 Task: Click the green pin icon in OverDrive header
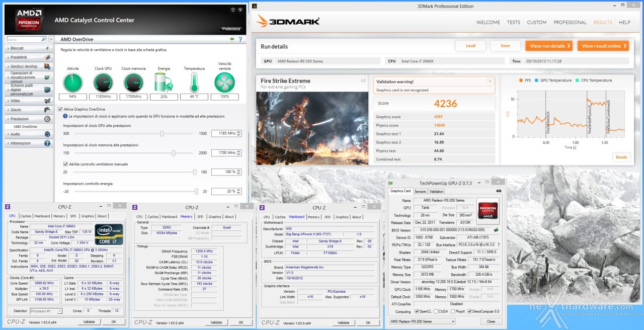point(231,39)
